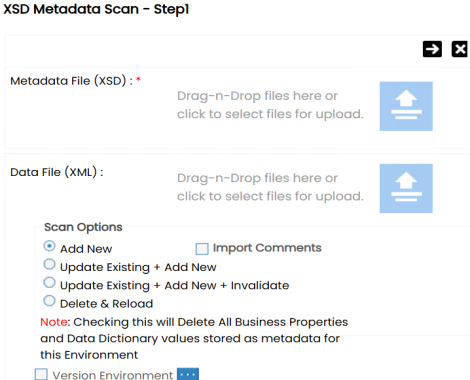Select the Add New radio button
This screenshot has height=380, width=470.
[49, 246]
